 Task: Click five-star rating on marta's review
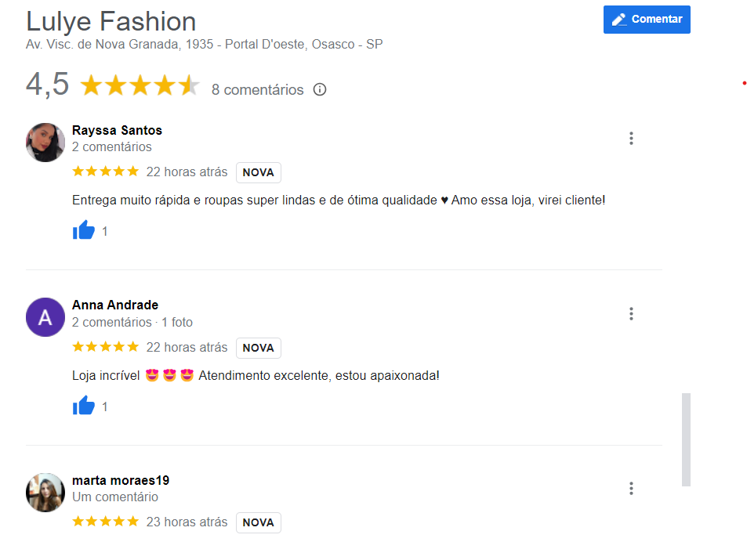(105, 522)
